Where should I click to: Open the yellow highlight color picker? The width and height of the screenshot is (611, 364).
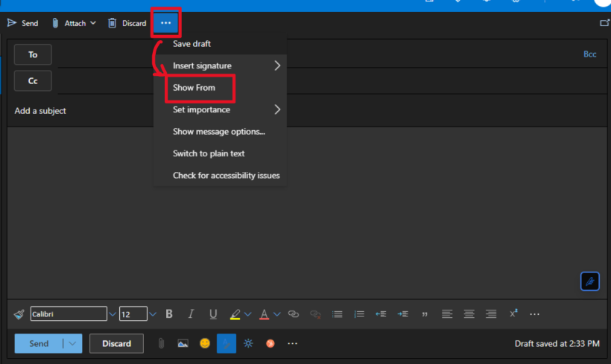(x=248, y=314)
